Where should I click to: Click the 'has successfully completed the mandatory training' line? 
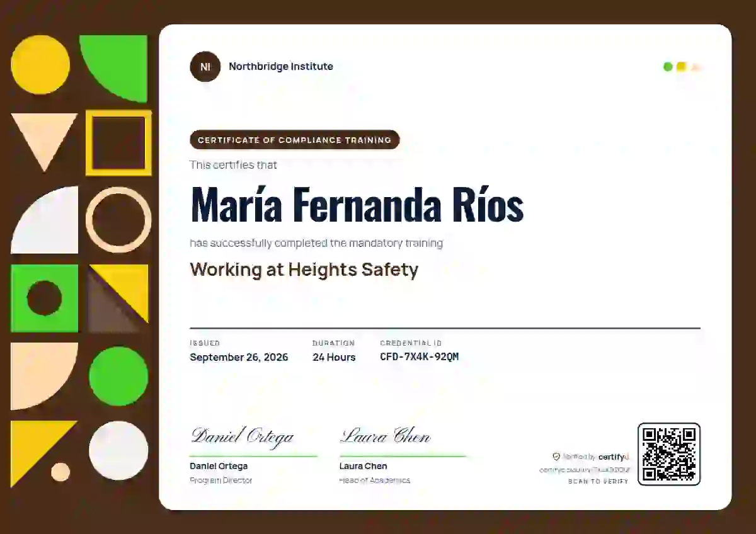[x=316, y=243]
